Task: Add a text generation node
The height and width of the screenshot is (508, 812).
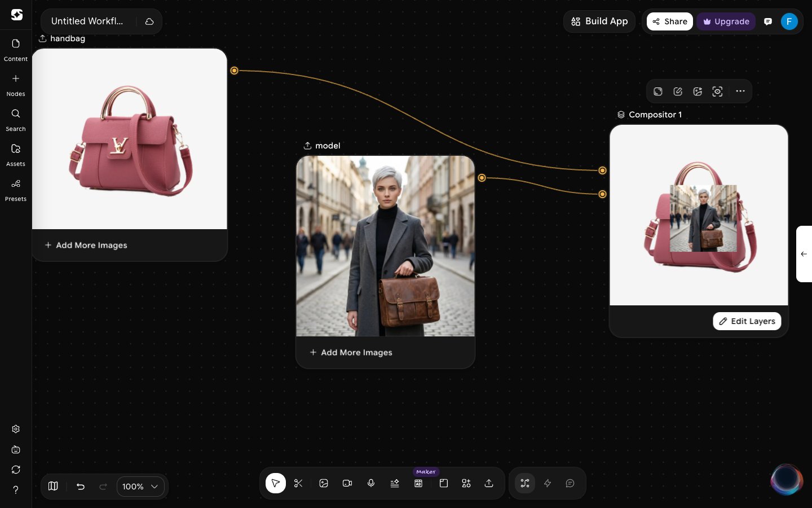Action: 395,483
